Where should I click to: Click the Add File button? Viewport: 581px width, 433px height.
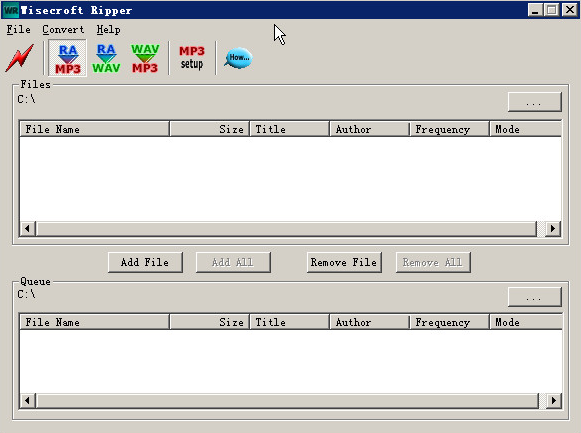point(145,262)
